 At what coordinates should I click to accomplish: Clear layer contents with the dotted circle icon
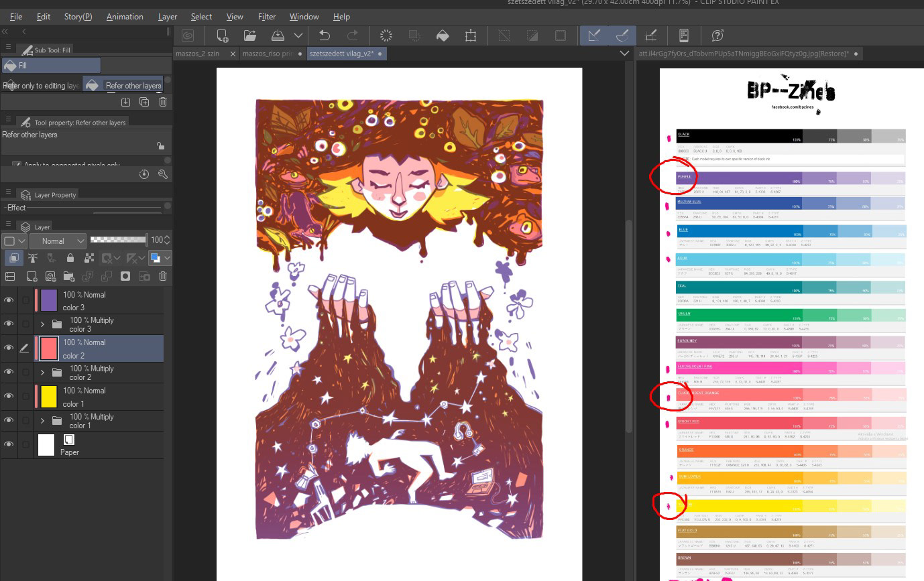click(386, 36)
